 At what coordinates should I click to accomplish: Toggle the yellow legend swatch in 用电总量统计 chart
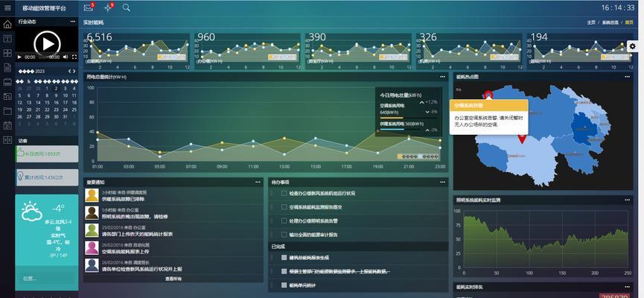[400, 156]
